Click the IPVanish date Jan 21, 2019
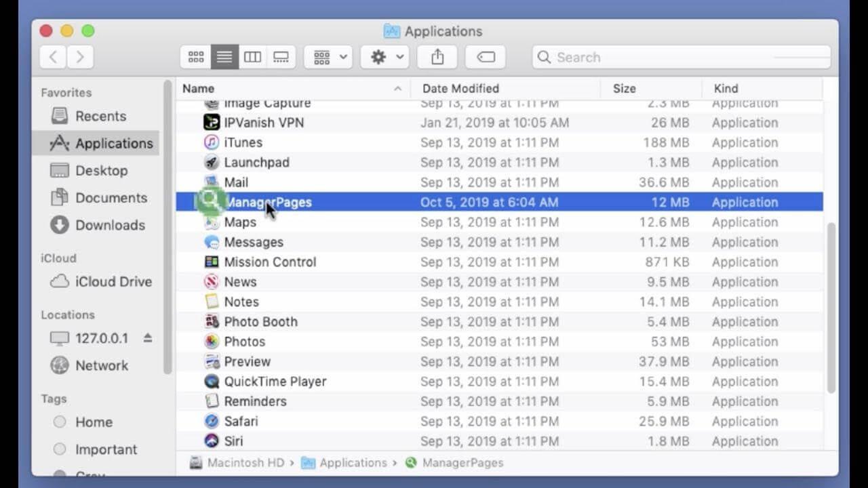 (494, 123)
